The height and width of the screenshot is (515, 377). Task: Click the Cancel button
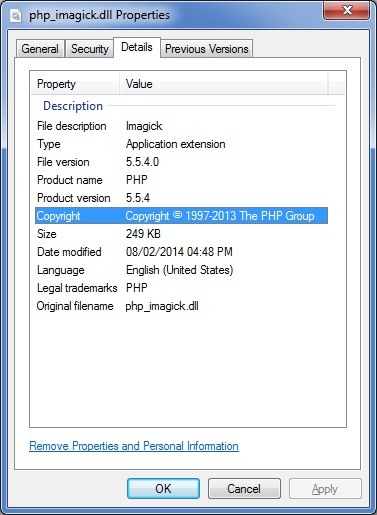[244, 489]
